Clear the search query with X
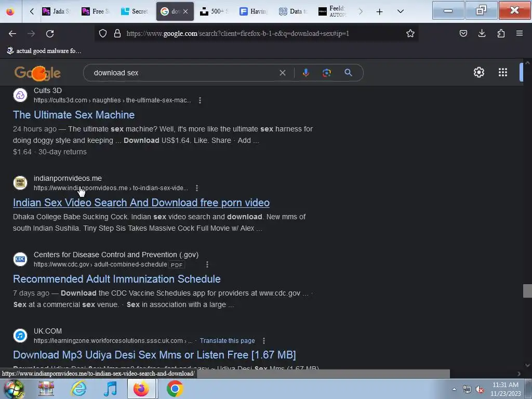532x399 pixels. coord(282,73)
